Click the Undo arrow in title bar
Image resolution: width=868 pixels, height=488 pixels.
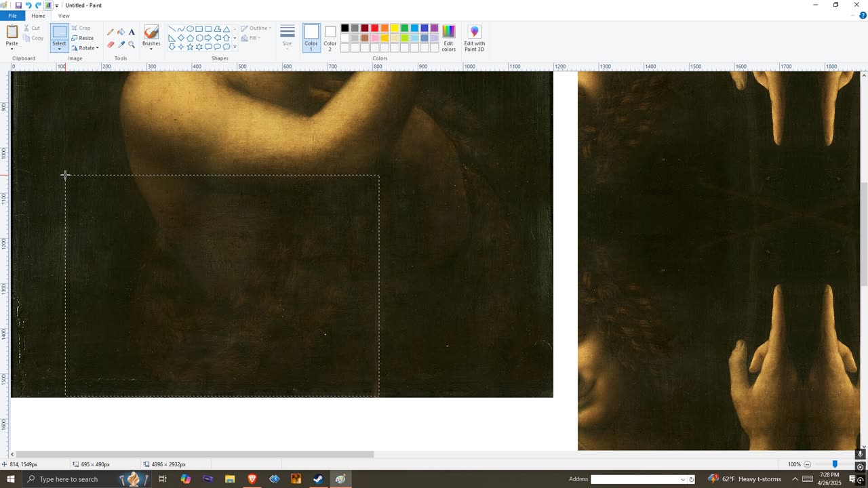(x=28, y=5)
